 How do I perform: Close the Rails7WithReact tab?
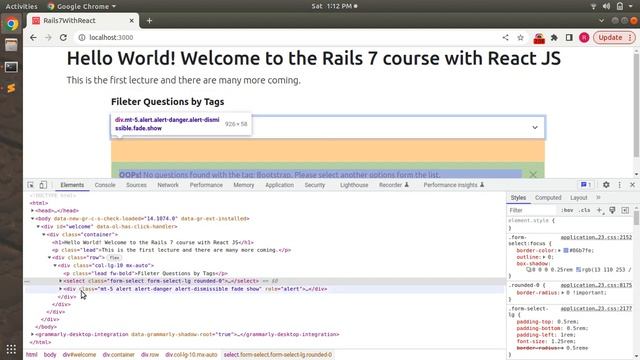(x=131, y=20)
